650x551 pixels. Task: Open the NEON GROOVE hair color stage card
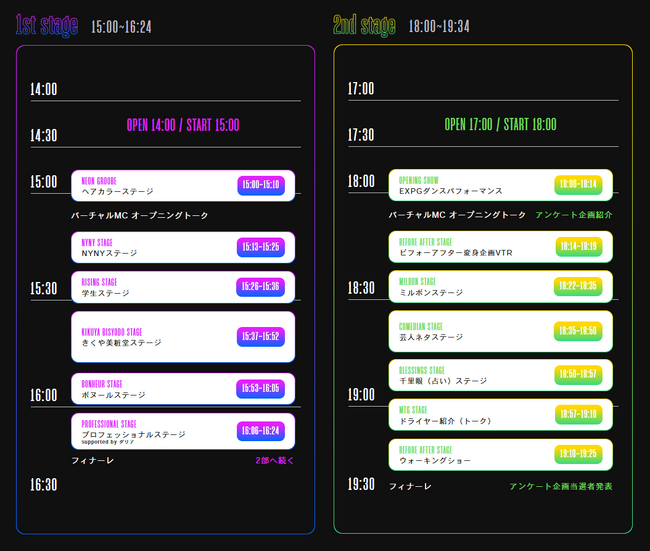(x=183, y=186)
